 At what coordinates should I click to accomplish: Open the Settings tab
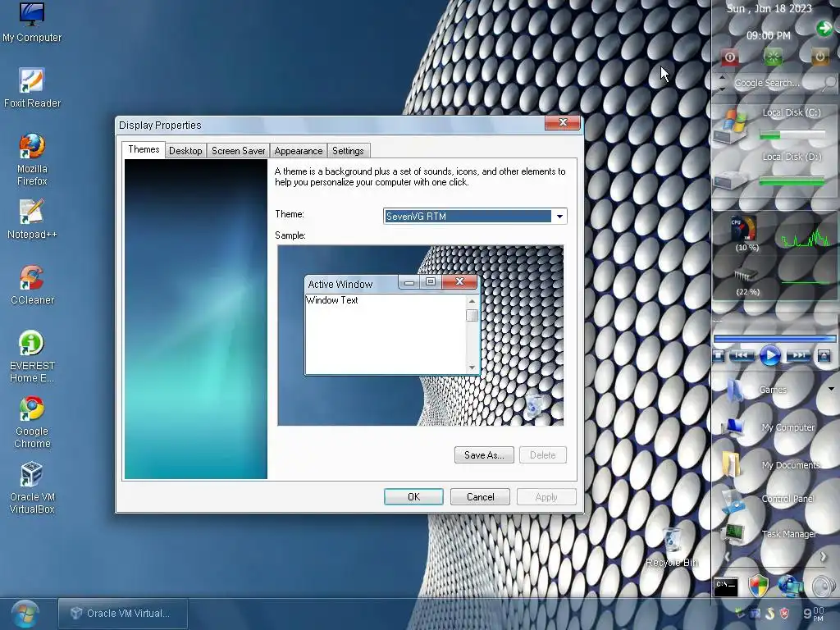coord(348,151)
